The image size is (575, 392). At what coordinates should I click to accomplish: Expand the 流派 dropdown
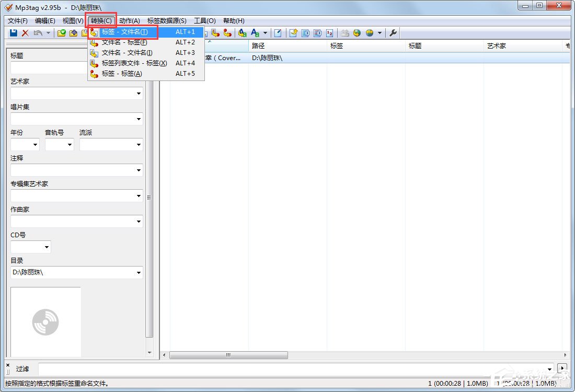point(139,145)
